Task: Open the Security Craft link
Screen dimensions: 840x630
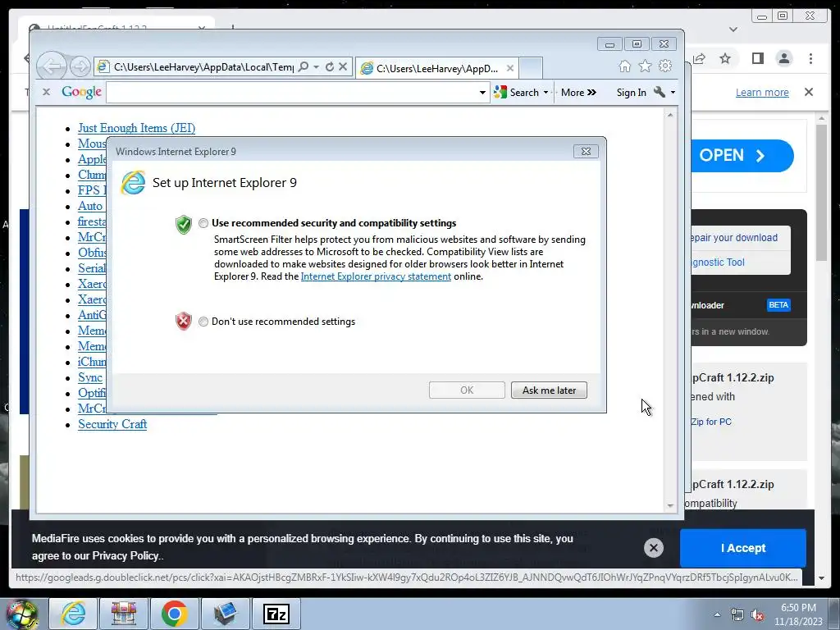Action: click(x=112, y=424)
